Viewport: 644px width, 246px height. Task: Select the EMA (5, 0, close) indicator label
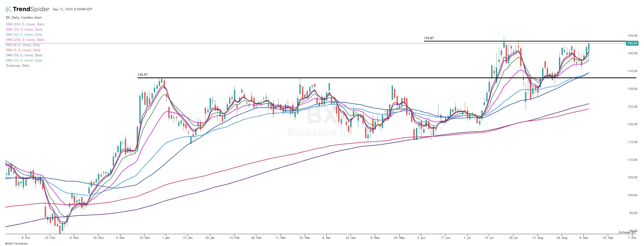pos(23,50)
